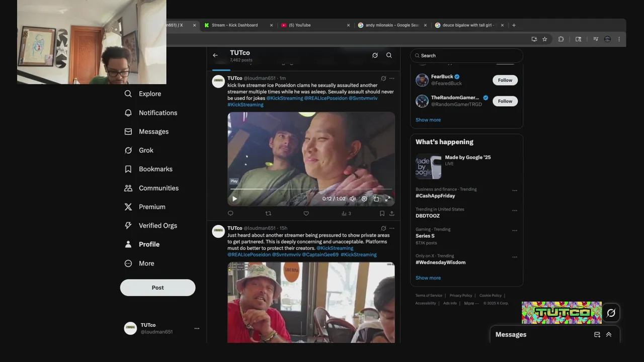This screenshot has height=362, width=644.
Task: Click floating Grok button
Action: 611,313
